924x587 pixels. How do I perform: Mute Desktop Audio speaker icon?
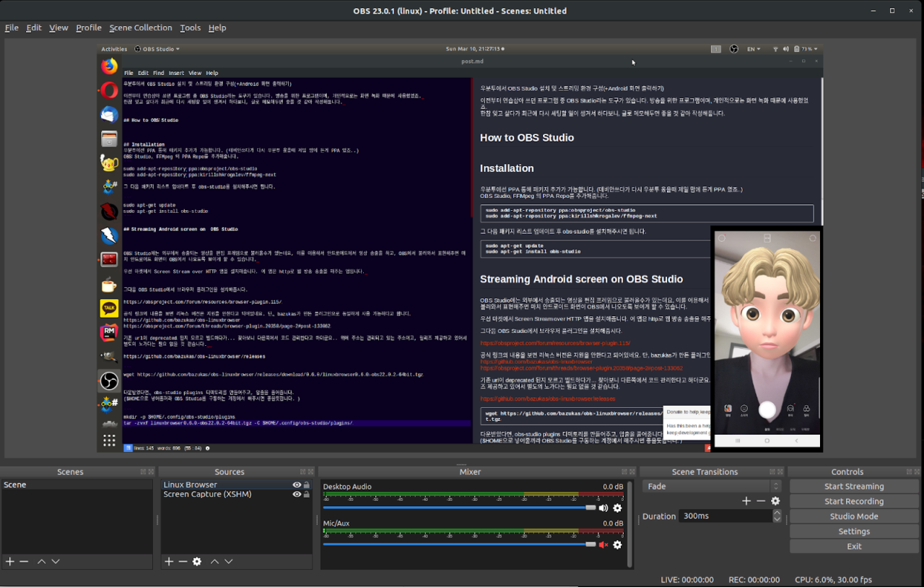point(603,508)
